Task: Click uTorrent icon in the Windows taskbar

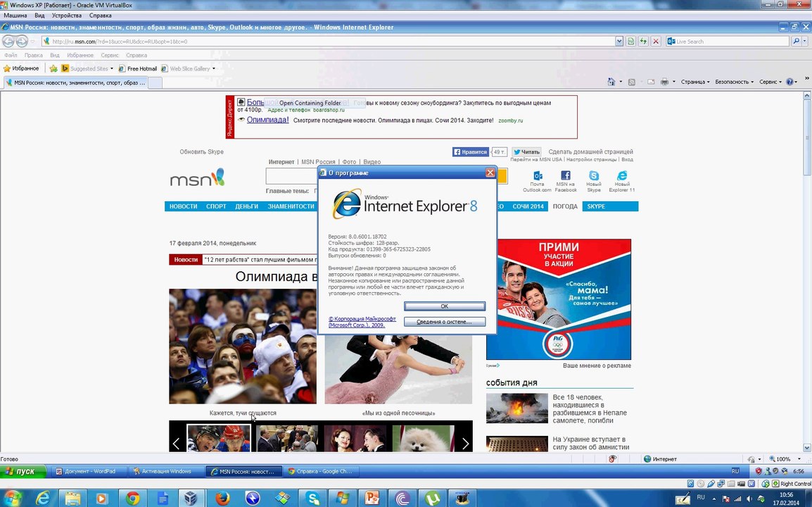Action: 432,498
